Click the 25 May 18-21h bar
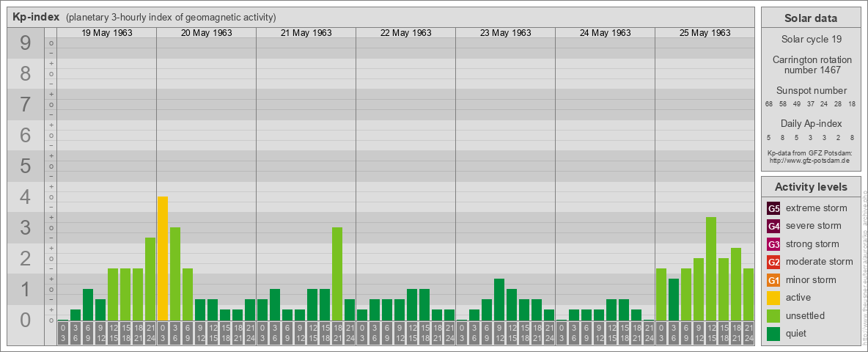 coord(736,285)
